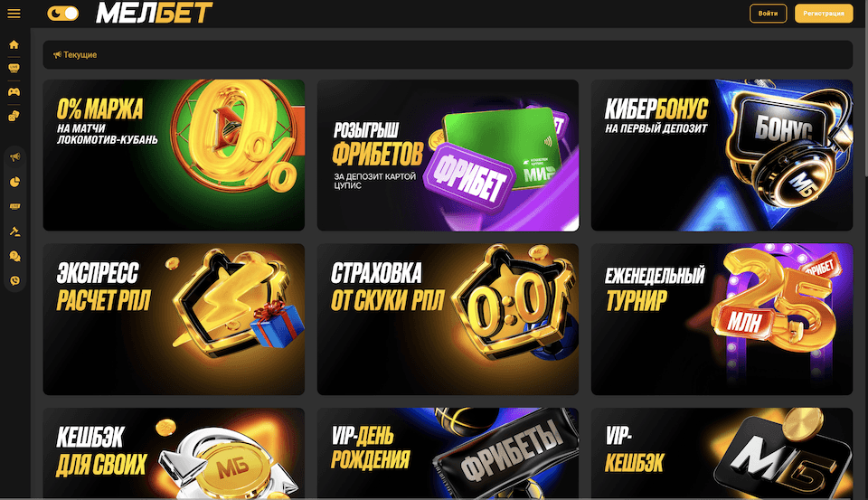Open rules via gavel icon
This screenshot has width=868, height=500.
[x=15, y=231]
